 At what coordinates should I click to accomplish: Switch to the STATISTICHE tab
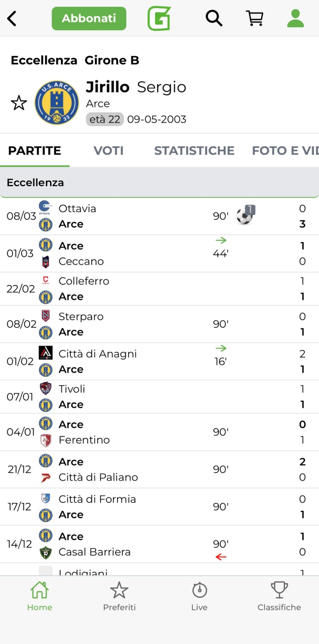click(x=194, y=151)
